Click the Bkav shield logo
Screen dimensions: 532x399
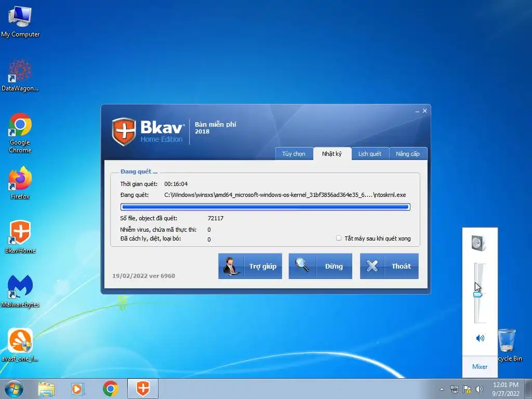tap(124, 131)
